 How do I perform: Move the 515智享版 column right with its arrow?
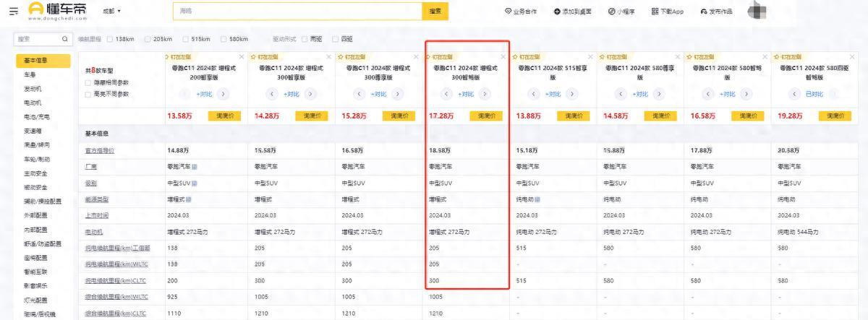572,94
